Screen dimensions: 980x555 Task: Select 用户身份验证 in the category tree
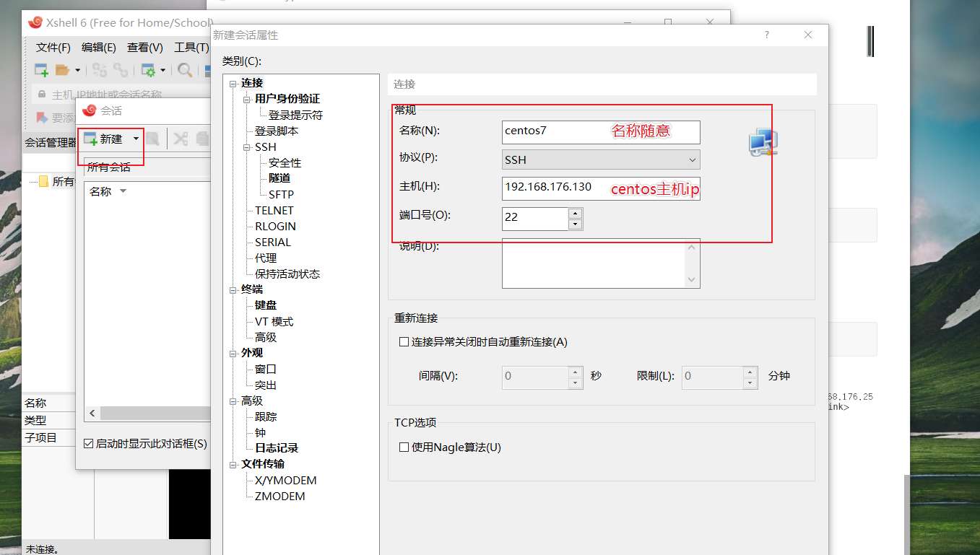[287, 99]
